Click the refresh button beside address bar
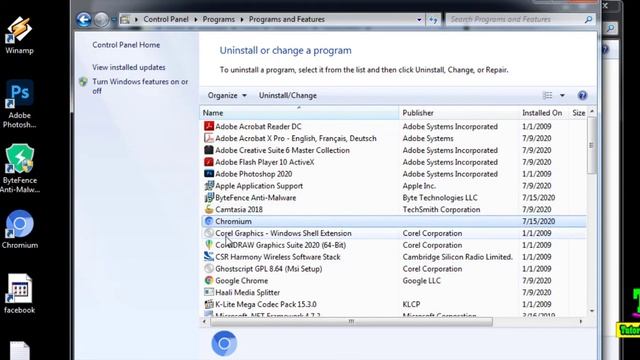 [x=433, y=19]
